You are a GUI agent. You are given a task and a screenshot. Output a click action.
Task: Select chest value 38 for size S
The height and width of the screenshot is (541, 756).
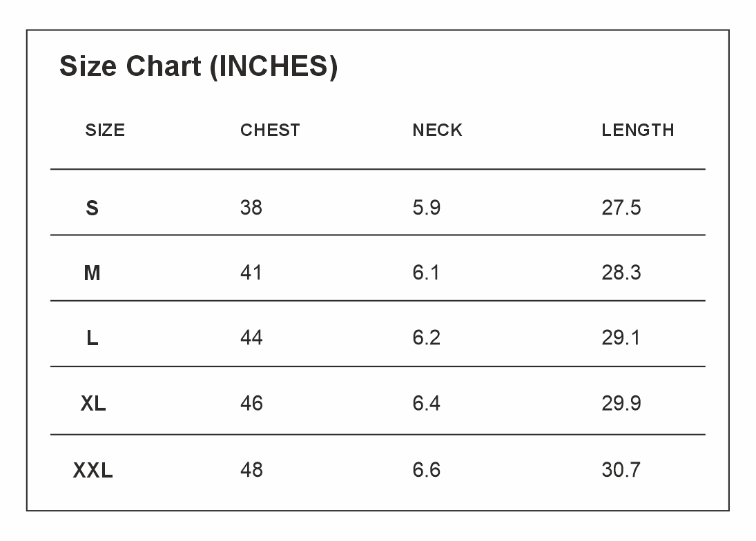coord(251,208)
